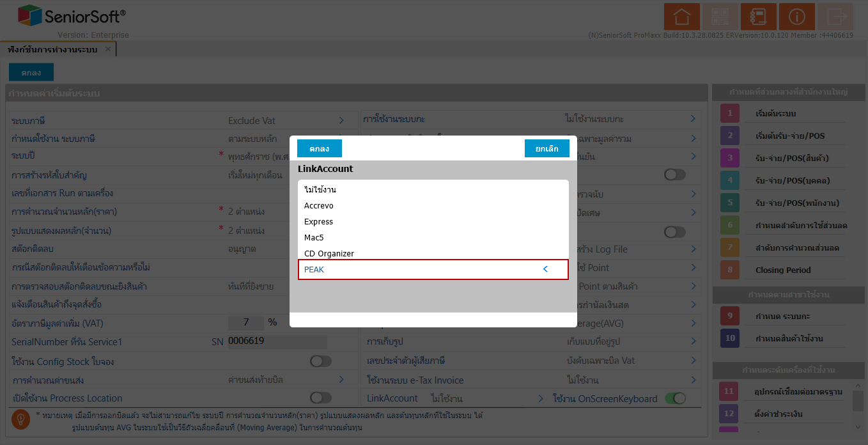The image size is (868, 445).
Task: Expand การคำนวณค่าขนส่ง chevron
Action: pos(341,380)
